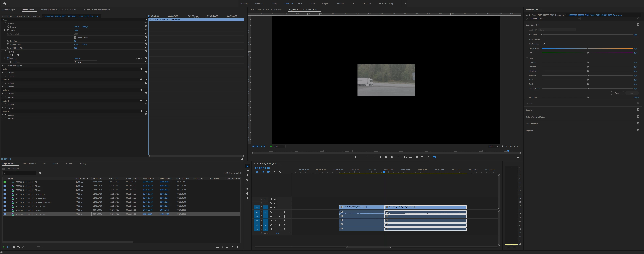Toggle Uniform Scale checkbox

coord(75,38)
